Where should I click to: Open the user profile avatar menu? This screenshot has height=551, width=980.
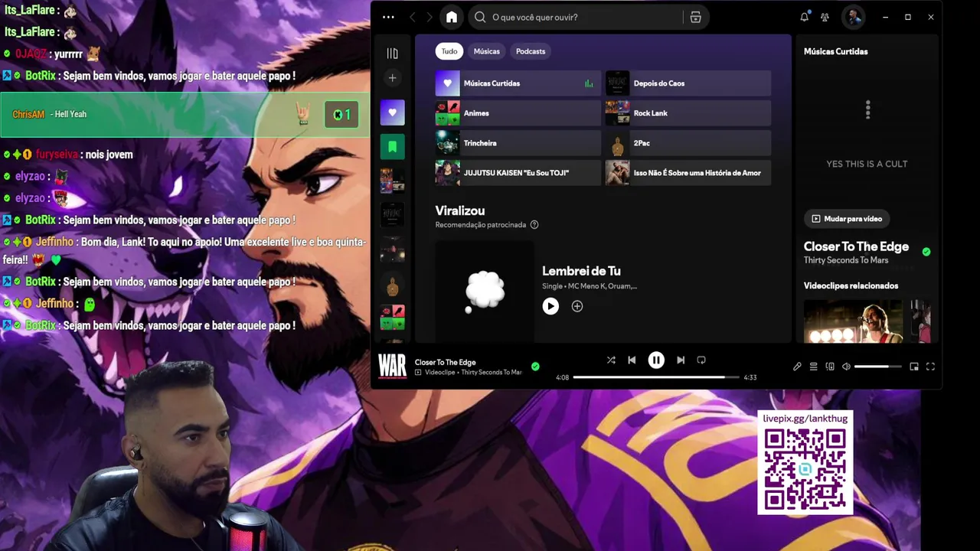pyautogui.click(x=853, y=17)
